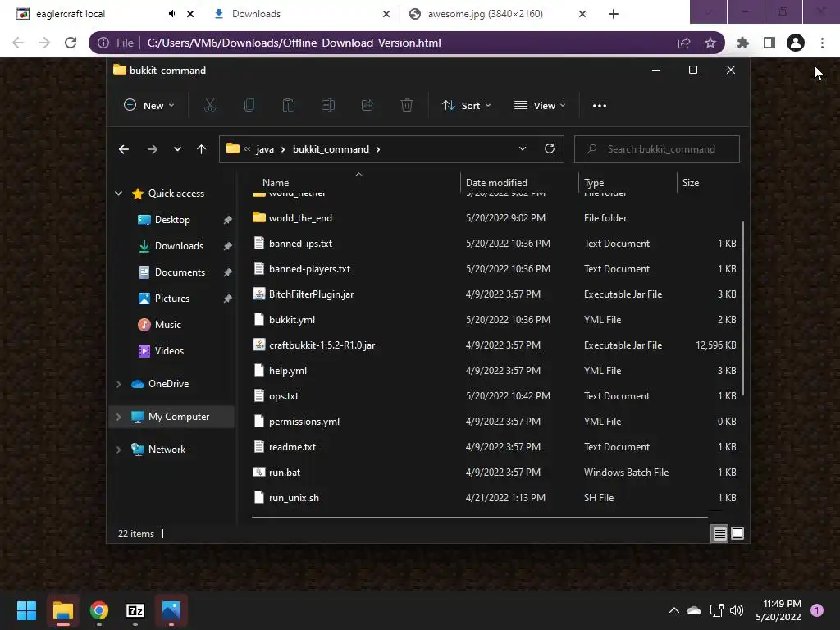
Task: Open Chrome from taskbar
Action: pos(99,610)
